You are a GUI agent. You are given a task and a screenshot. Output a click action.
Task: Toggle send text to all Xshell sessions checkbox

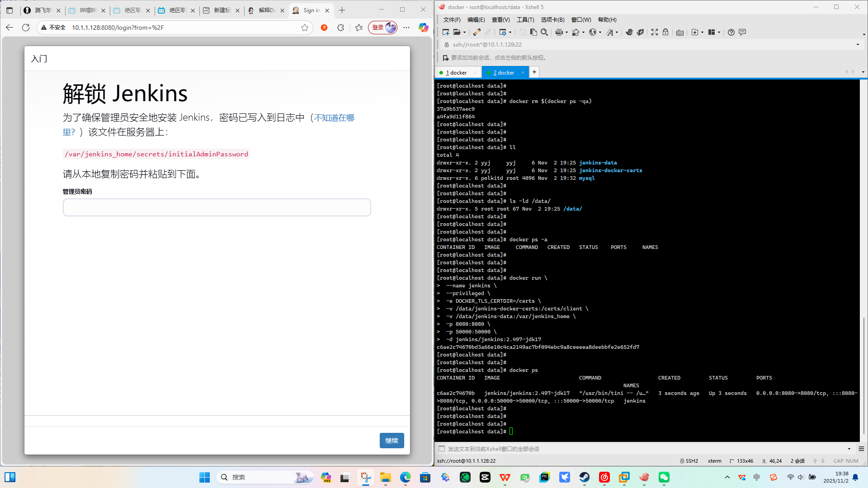442,449
